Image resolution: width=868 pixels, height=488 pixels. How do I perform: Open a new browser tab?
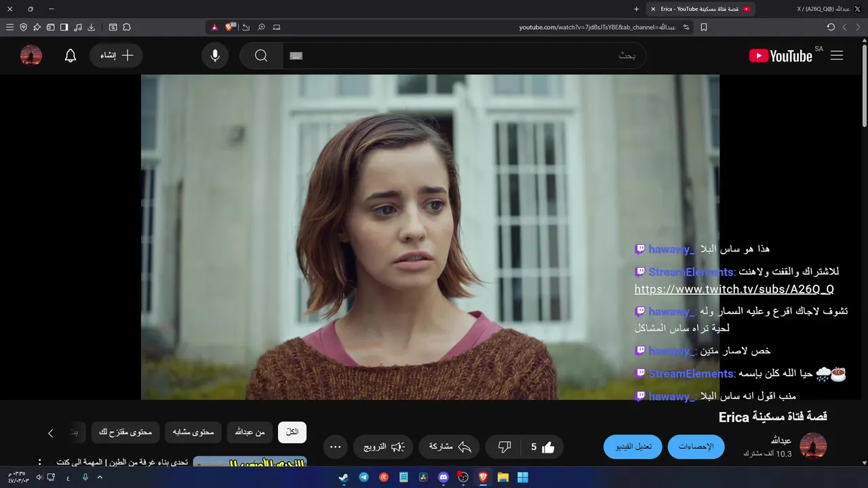pyautogui.click(x=636, y=9)
